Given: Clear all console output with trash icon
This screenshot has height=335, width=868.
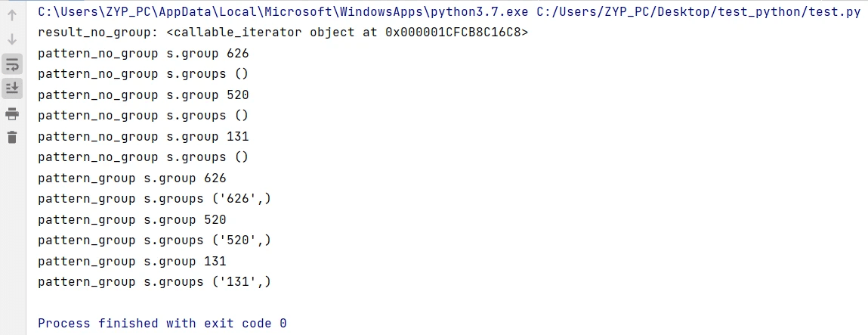Looking at the screenshot, I should pyautogui.click(x=12, y=137).
